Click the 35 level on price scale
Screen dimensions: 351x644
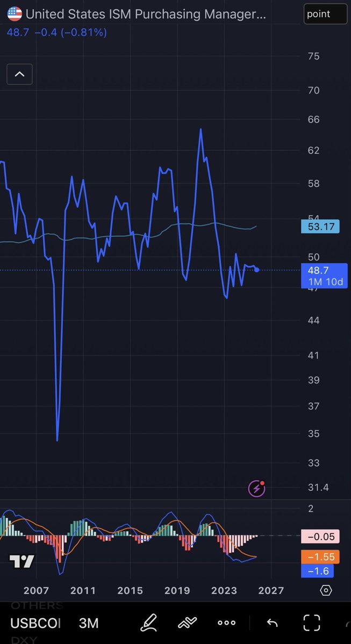[313, 433]
